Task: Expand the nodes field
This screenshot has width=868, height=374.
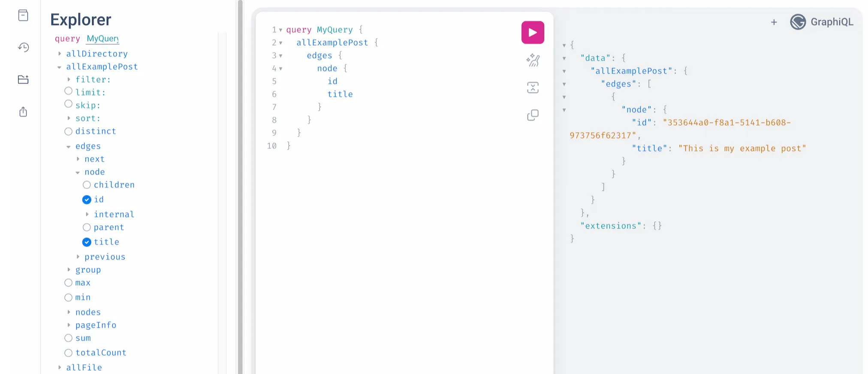Action: 69,312
